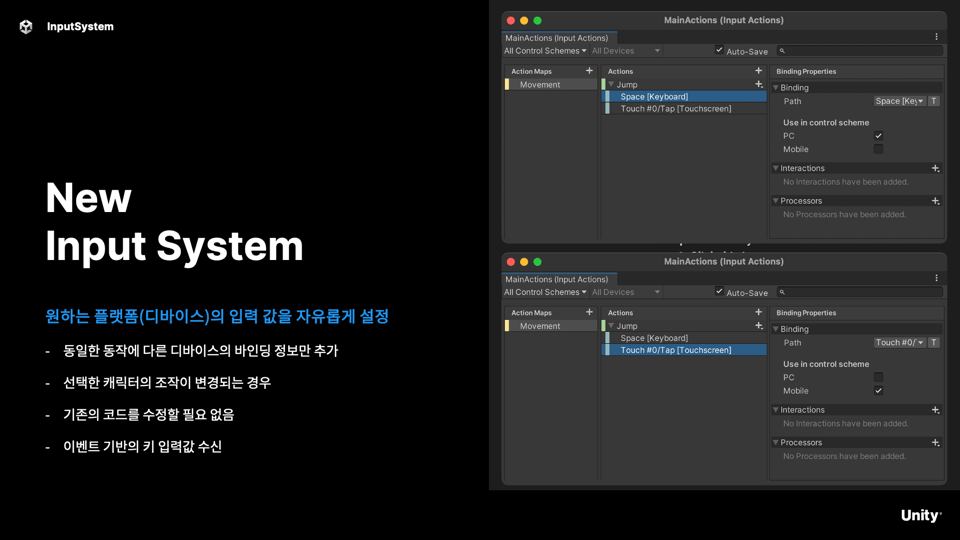Collapse Interactions section in lower window
Image resolution: width=960 pixels, height=540 pixels.
click(x=776, y=410)
